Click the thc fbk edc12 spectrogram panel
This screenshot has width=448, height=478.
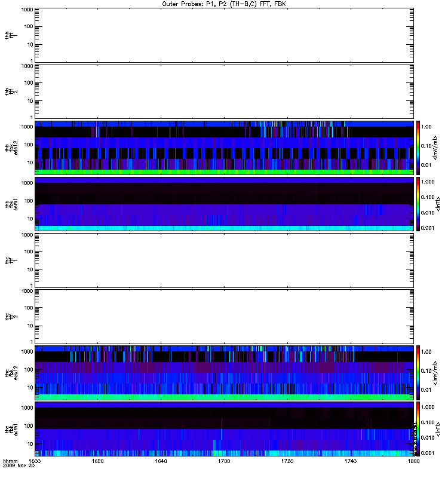pyautogui.click(x=224, y=372)
